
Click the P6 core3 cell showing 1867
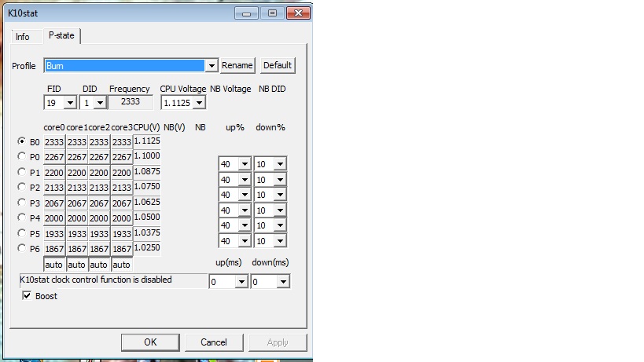pyautogui.click(x=122, y=249)
